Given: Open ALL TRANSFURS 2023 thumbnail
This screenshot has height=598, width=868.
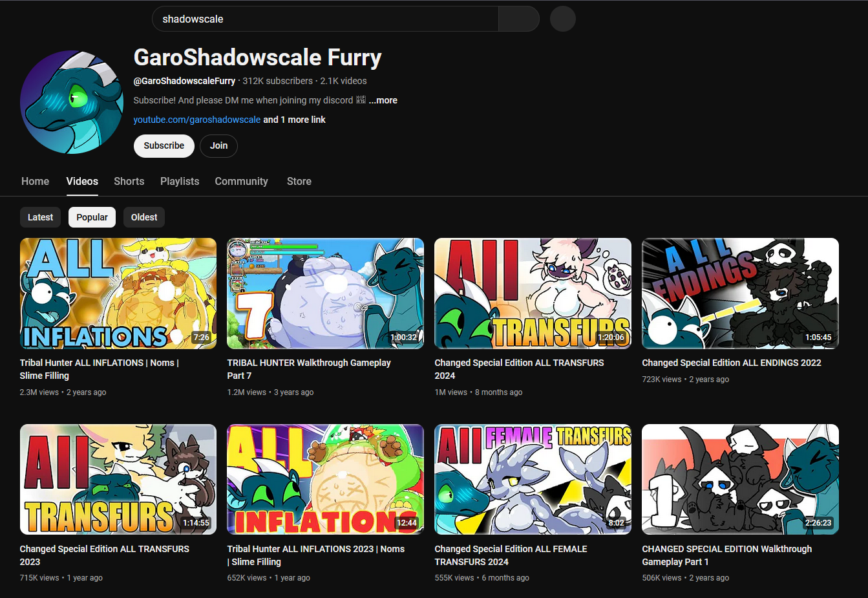Looking at the screenshot, I should click(118, 480).
